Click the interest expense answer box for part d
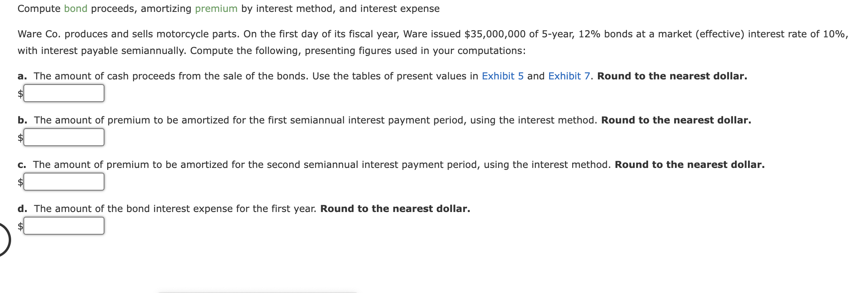The image size is (868, 293). click(64, 226)
